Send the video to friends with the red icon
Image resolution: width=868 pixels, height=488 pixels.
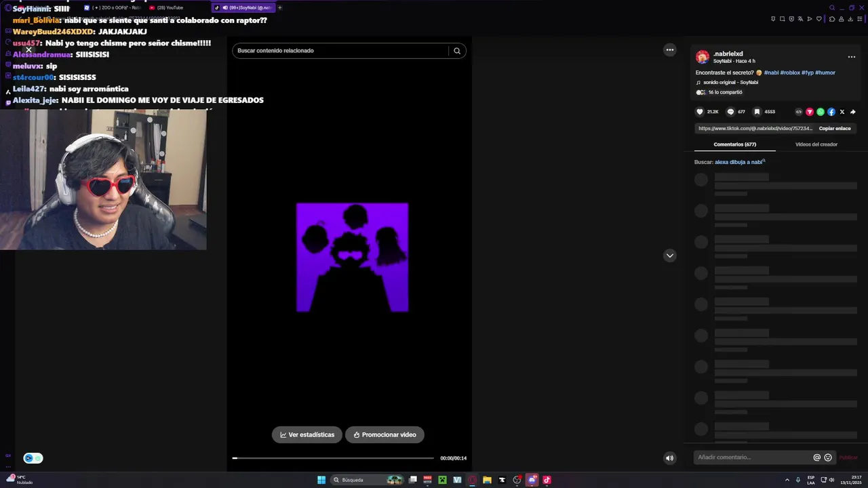810,112
